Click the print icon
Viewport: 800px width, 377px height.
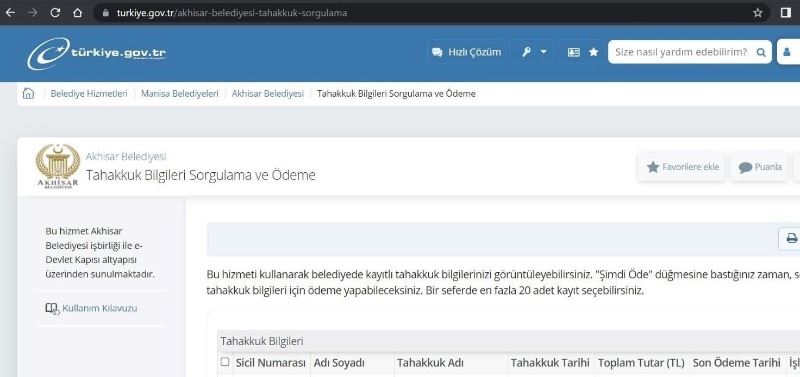pyautogui.click(x=791, y=238)
